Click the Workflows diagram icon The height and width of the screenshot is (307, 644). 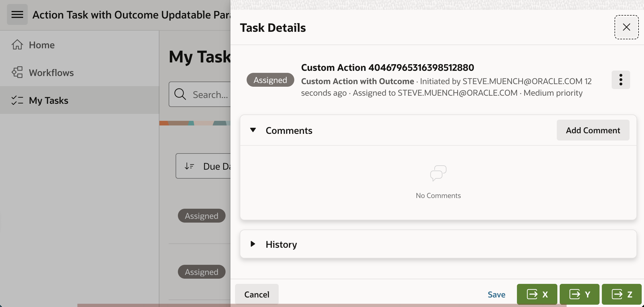tap(17, 73)
